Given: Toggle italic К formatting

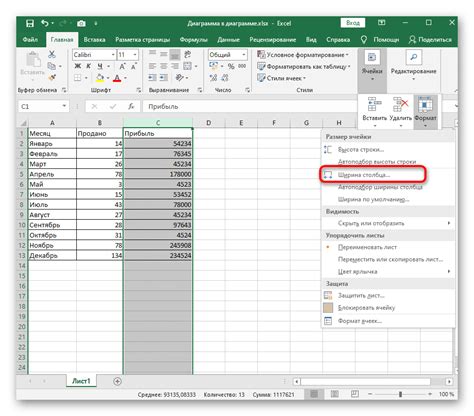Looking at the screenshot, I should [x=89, y=66].
